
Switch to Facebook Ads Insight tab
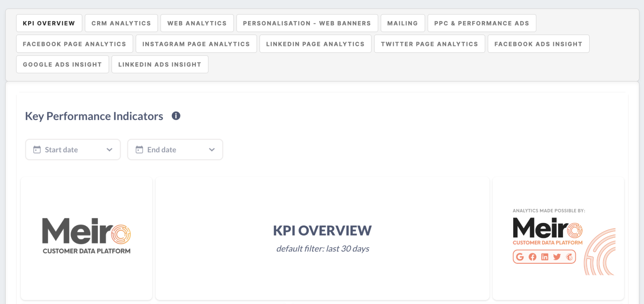point(538,44)
